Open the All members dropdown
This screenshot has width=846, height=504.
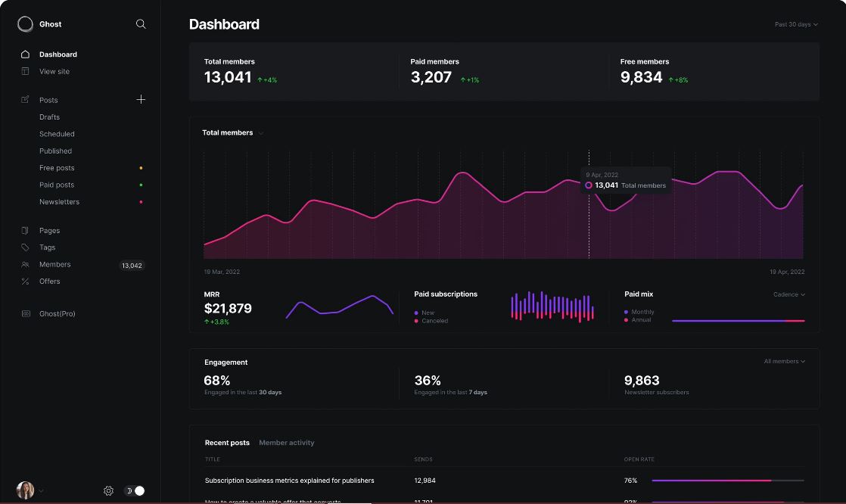click(x=784, y=361)
